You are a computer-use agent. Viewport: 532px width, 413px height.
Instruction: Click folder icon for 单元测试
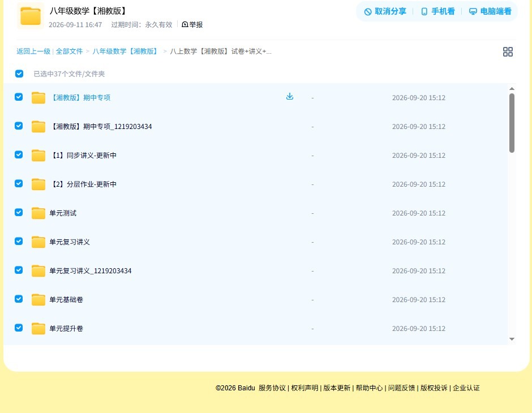click(x=38, y=213)
